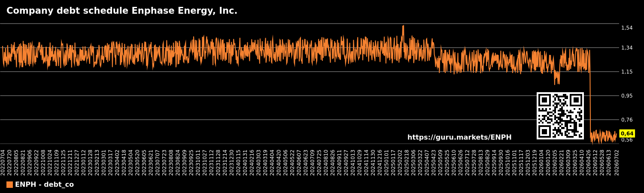Click x-axis date label 20230909

tap(185, 163)
